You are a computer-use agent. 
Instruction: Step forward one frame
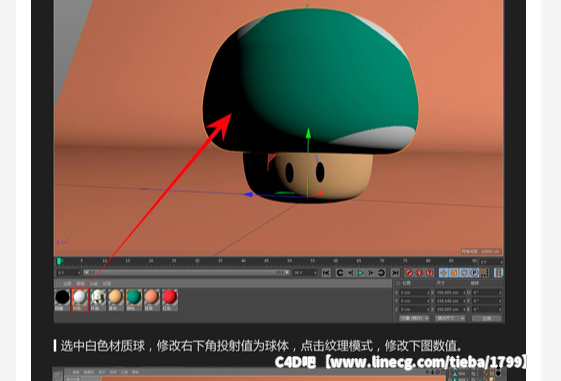point(371,273)
